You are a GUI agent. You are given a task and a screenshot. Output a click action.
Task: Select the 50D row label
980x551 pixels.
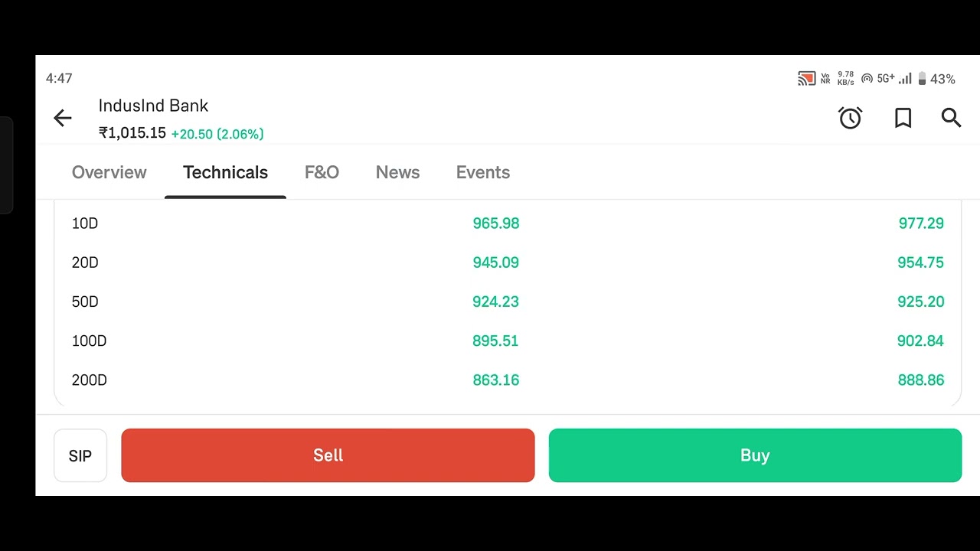click(85, 302)
